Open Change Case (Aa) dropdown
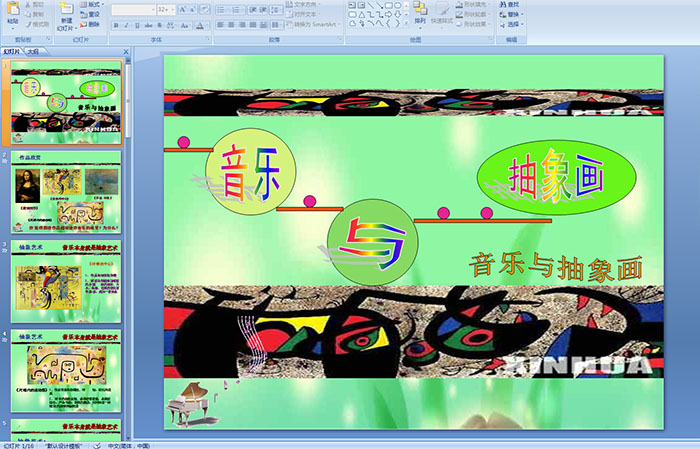Image resolution: width=700 pixels, height=449 pixels. 185,25
